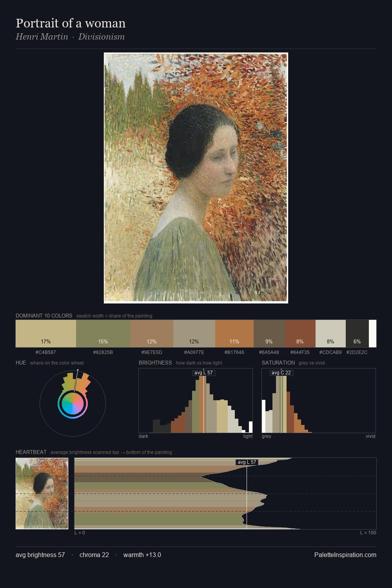Click the 'L = 100' axis label
This screenshot has width=392, height=588.
368,533
